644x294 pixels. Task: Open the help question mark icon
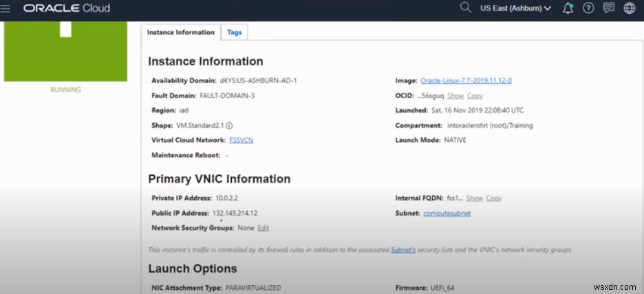pos(588,8)
